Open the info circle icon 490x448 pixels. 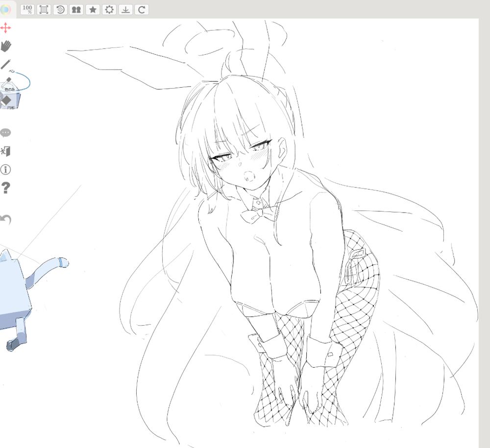pyautogui.click(x=5, y=169)
